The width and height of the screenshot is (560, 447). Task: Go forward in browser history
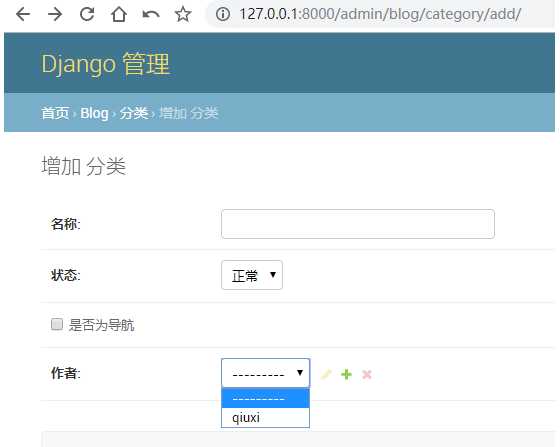(x=55, y=14)
